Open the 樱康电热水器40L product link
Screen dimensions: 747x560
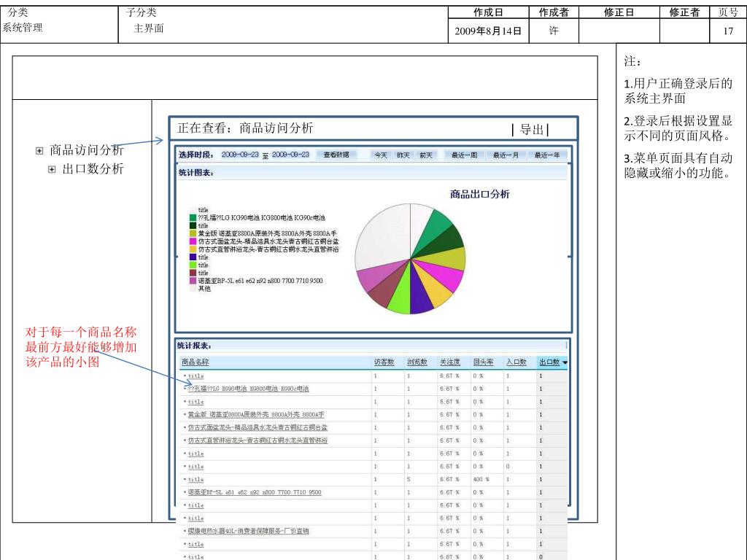pyautogui.click(x=248, y=531)
